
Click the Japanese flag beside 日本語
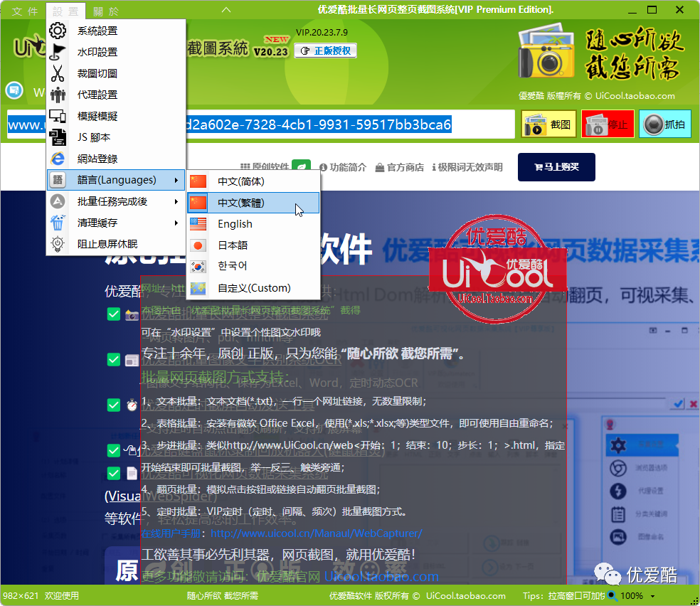point(198,245)
